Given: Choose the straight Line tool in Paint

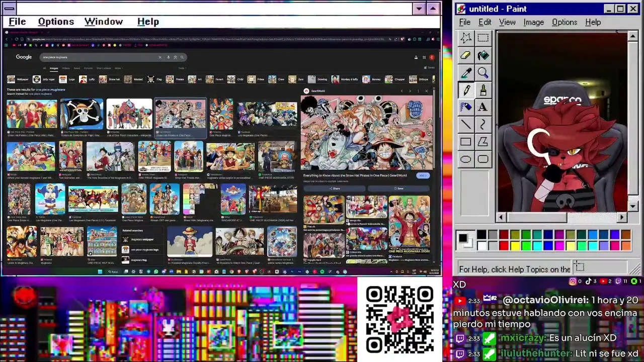Looking at the screenshot, I should click(x=466, y=125).
